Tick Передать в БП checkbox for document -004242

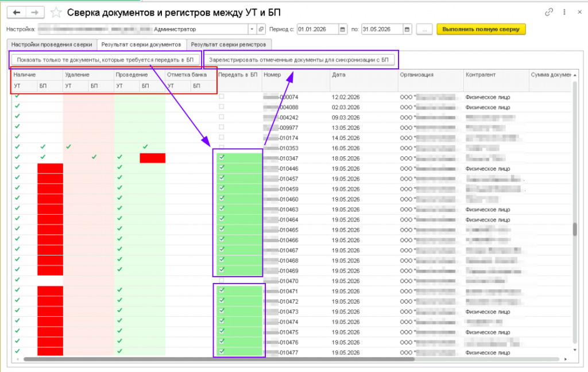coord(222,117)
